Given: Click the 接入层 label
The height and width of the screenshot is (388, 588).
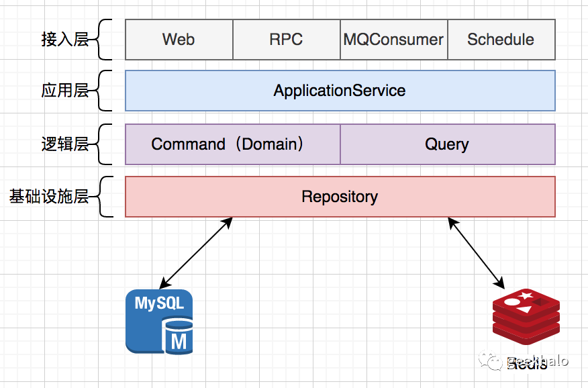Looking at the screenshot, I should [65, 39].
